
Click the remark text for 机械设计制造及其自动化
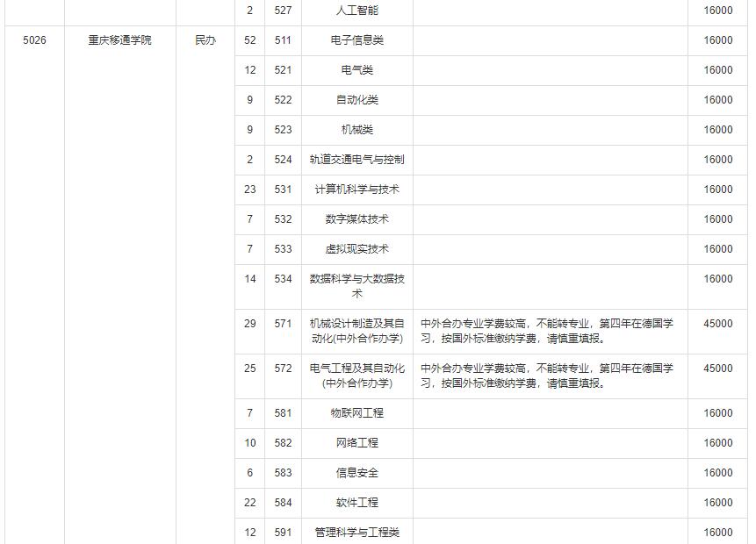click(546, 331)
